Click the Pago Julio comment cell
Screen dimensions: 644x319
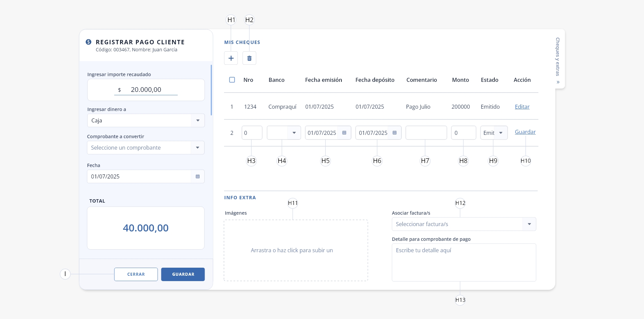tap(418, 107)
